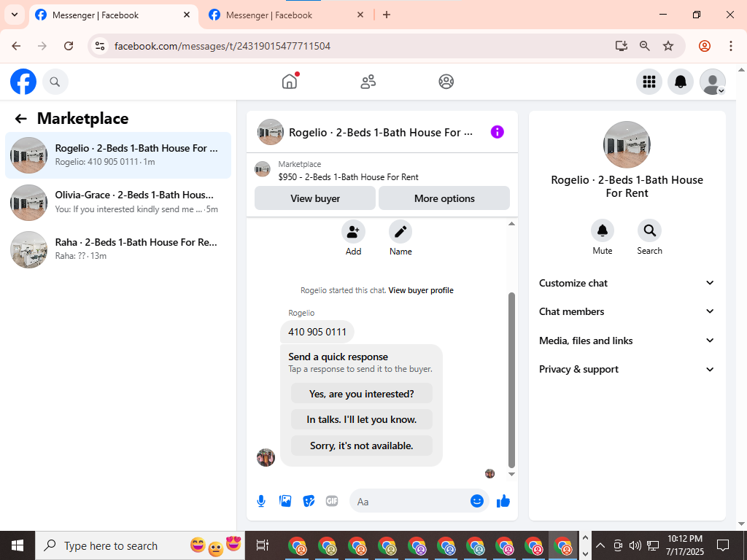The height and width of the screenshot is (560, 747).
Task: Open Chrome tab search dropdown
Action: (x=15, y=15)
